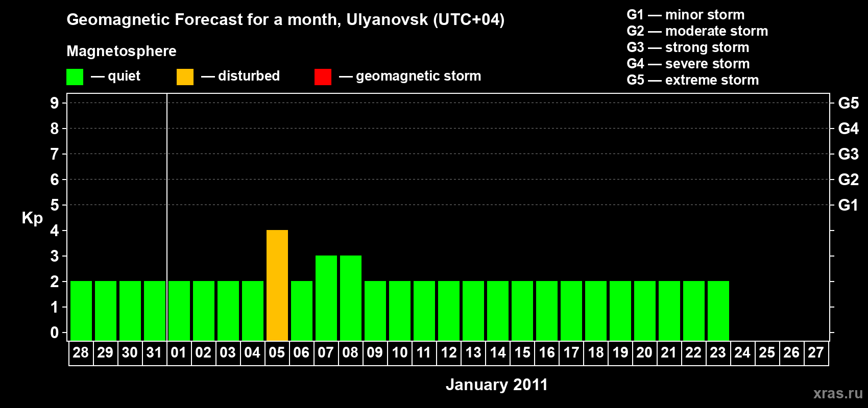Click date label 24 on the axis

coord(742,353)
